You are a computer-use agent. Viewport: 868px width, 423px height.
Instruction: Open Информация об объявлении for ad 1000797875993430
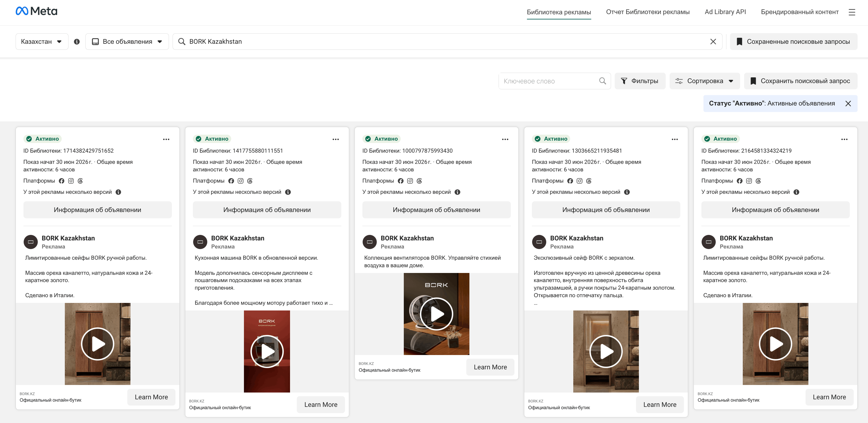pyautogui.click(x=436, y=210)
